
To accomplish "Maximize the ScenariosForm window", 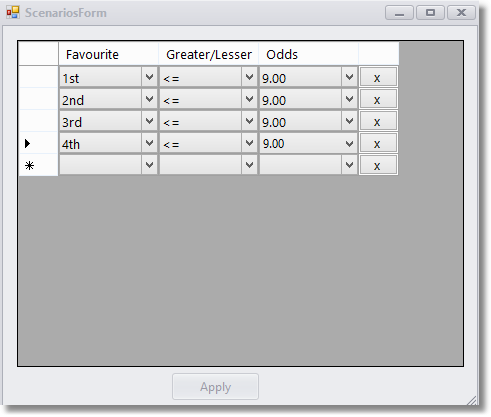I will coord(430,13).
